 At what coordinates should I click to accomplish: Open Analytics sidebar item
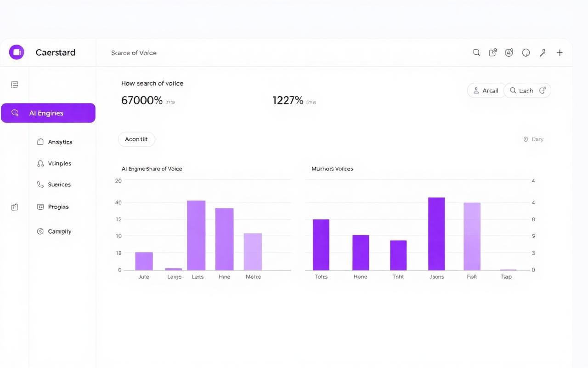(55, 142)
